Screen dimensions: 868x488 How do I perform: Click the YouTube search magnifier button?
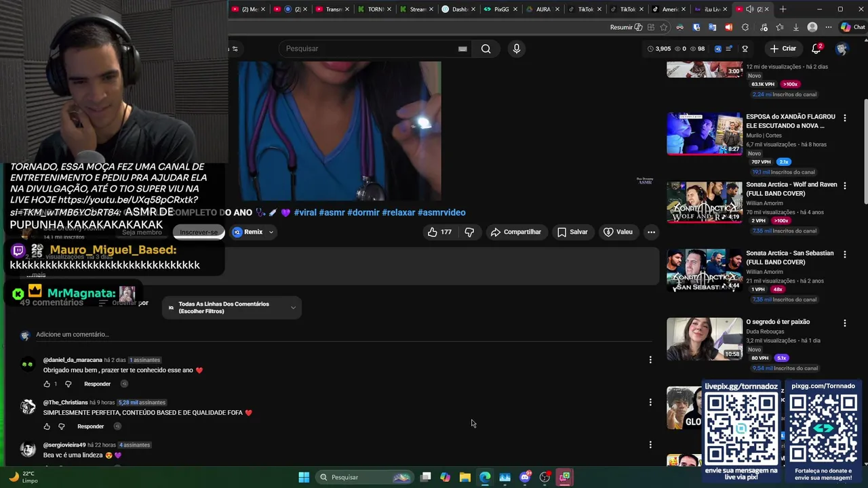486,49
